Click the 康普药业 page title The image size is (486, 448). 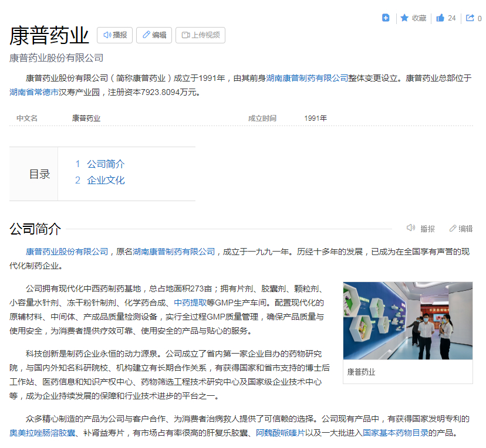(49, 36)
